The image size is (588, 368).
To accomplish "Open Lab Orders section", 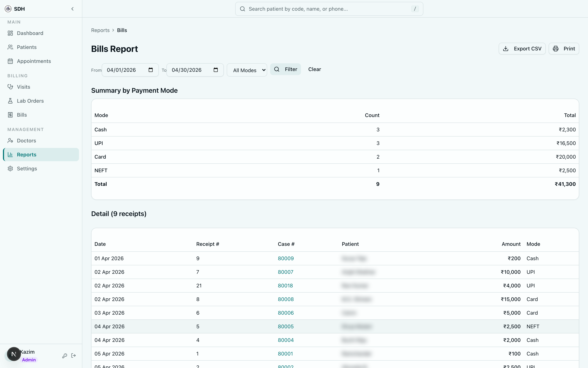I will click(41, 101).
